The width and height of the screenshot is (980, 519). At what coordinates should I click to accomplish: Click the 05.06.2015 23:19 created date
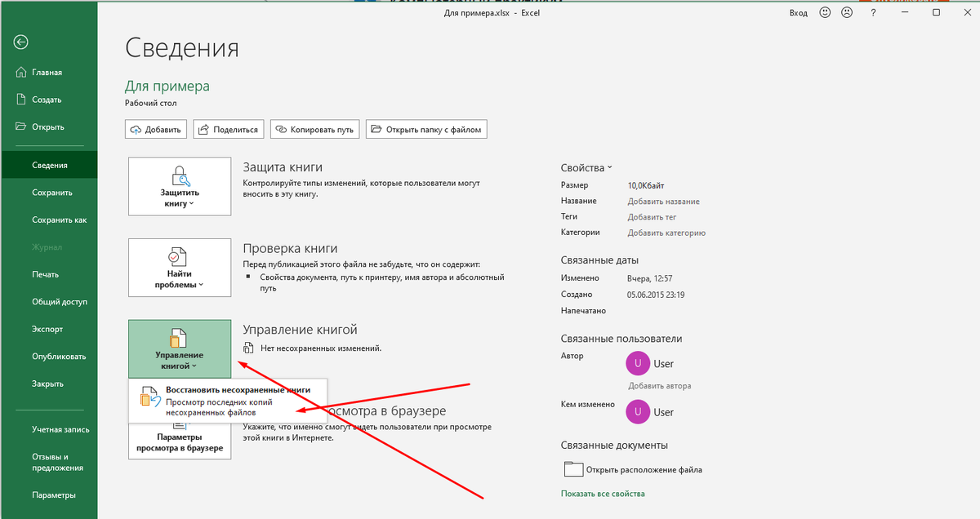click(x=656, y=295)
